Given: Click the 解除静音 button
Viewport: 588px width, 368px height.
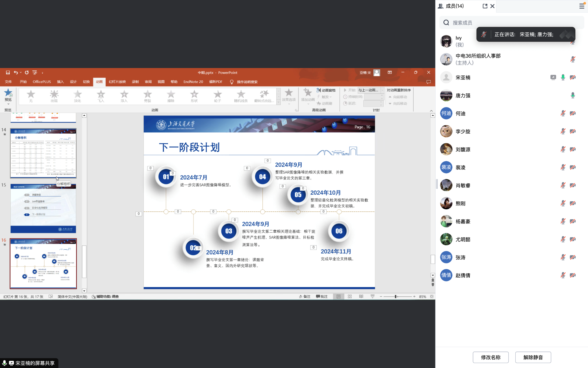Looking at the screenshot, I should 533,357.
